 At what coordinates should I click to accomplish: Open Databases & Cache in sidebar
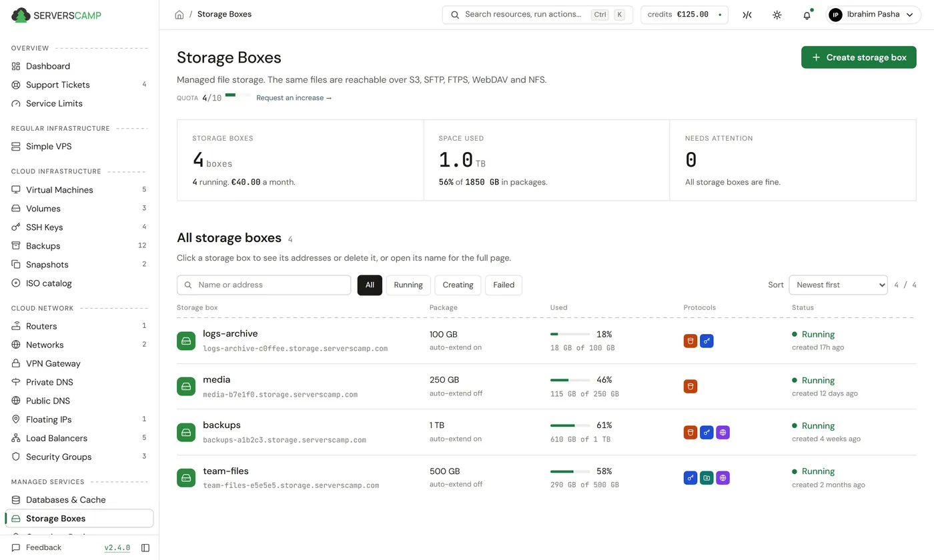(79, 500)
